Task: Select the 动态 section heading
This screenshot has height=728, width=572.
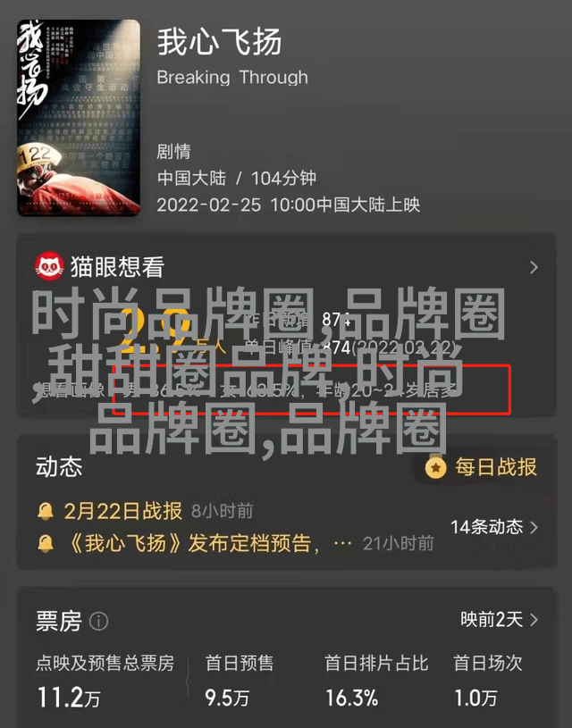Action: [x=59, y=467]
